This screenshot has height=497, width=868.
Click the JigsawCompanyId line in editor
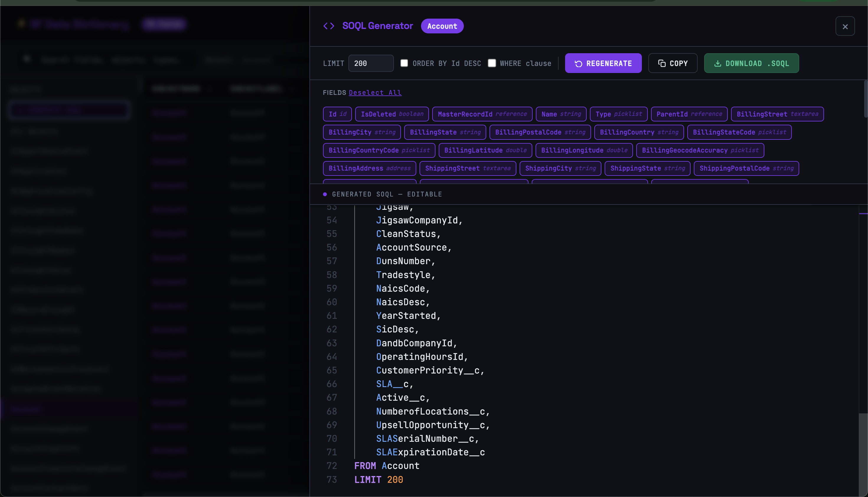tap(419, 220)
